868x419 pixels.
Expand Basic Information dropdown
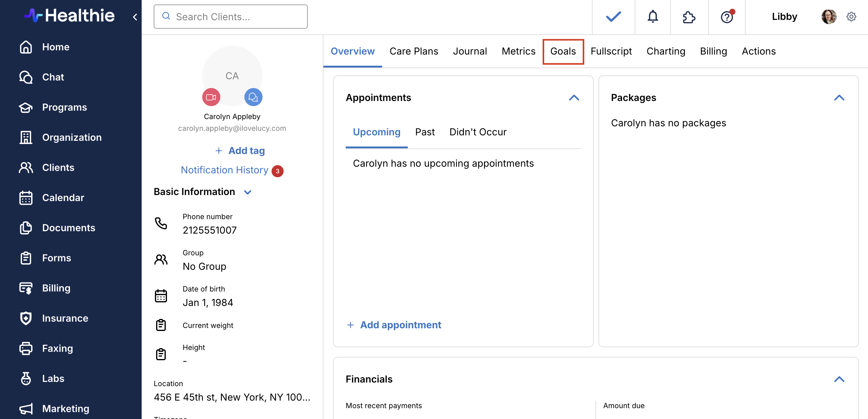(x=248, y=192)
